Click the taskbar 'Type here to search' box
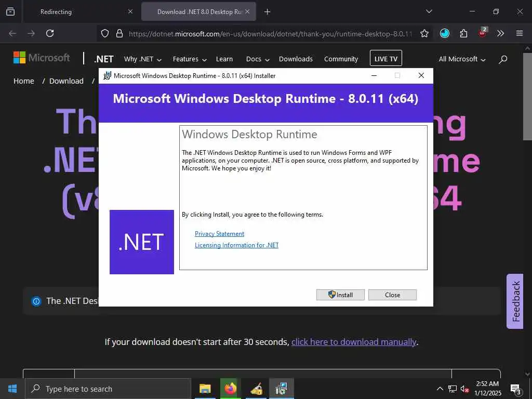 tap(108, 389)
